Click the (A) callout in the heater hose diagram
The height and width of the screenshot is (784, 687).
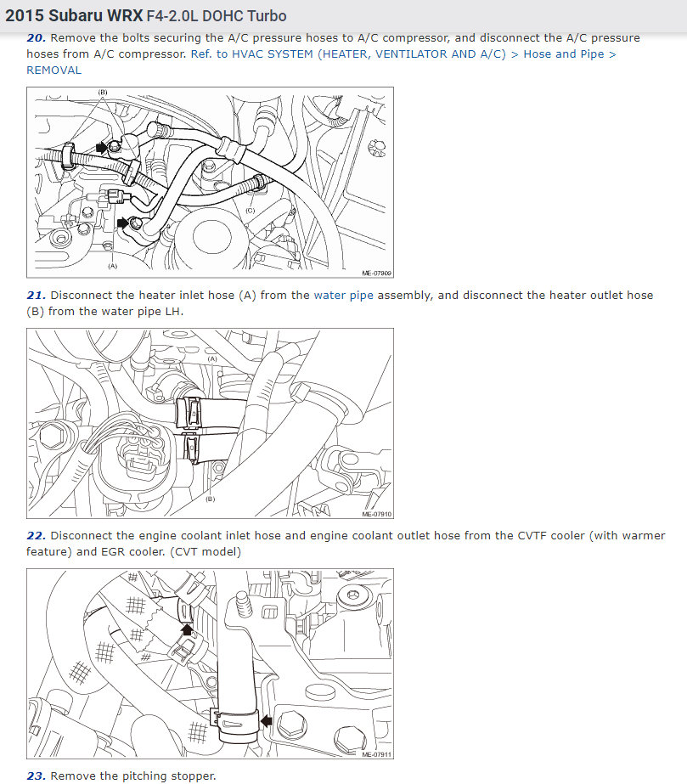(x=212, y=359)
